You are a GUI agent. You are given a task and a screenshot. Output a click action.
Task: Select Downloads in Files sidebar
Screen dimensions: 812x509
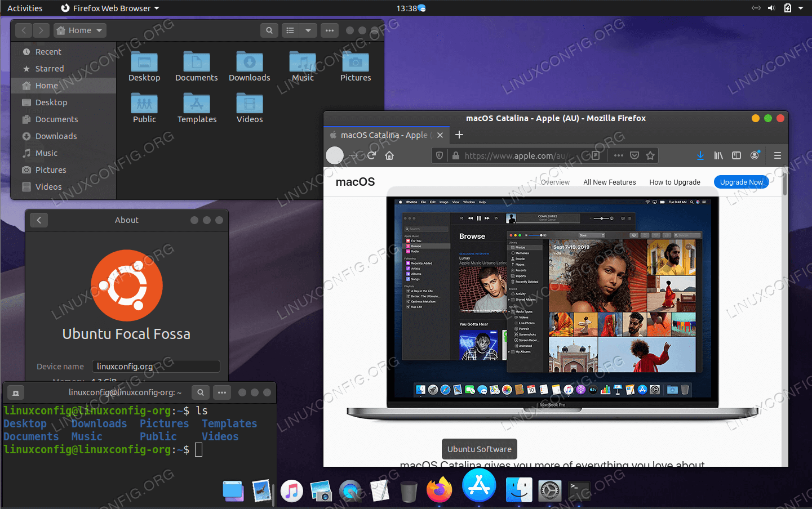(x=64, y=136)
